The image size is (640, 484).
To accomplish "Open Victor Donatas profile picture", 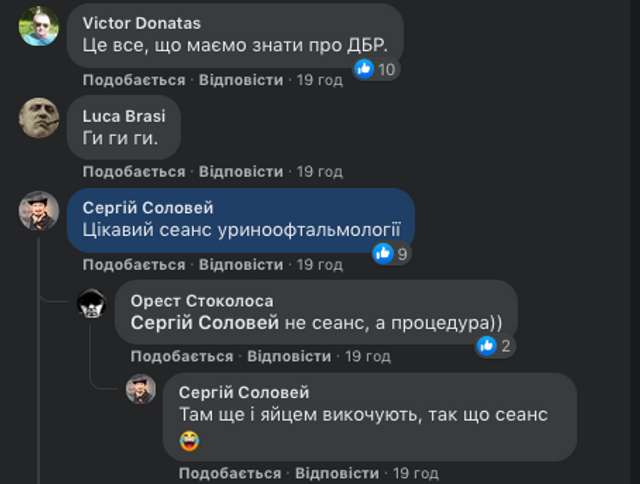I will pyautogui.click(x=39, y=26).
